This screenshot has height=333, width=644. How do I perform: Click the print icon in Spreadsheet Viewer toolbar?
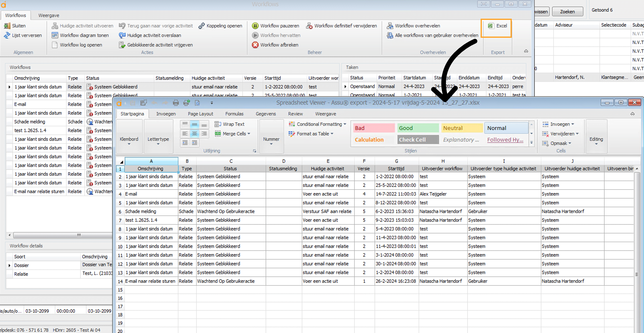pyautogui.click(x=176, y=103)
